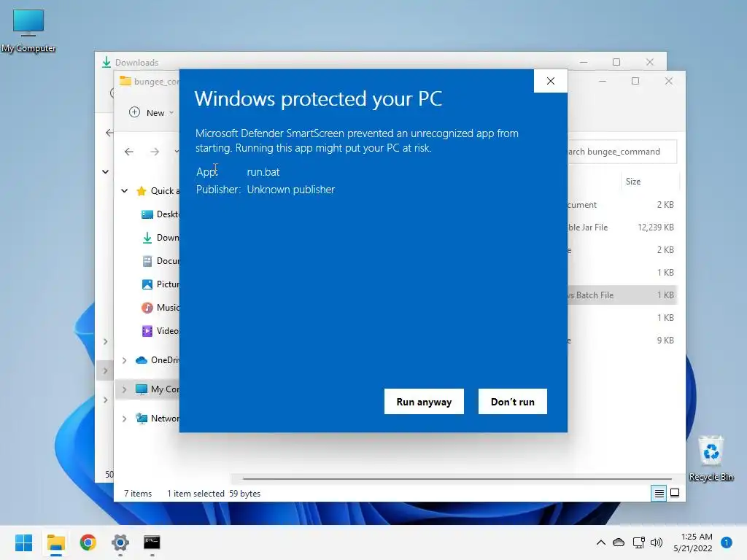Viewport: 747px width, 560px height.
Task: Close the SmartScreen dialog with X
Action: pos(551,81)
